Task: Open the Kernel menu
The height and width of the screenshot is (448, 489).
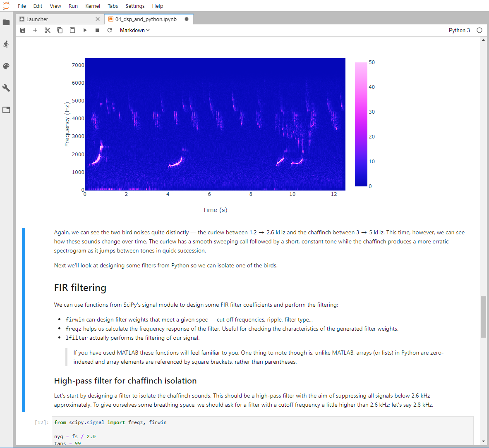Action: click(93, 6)
